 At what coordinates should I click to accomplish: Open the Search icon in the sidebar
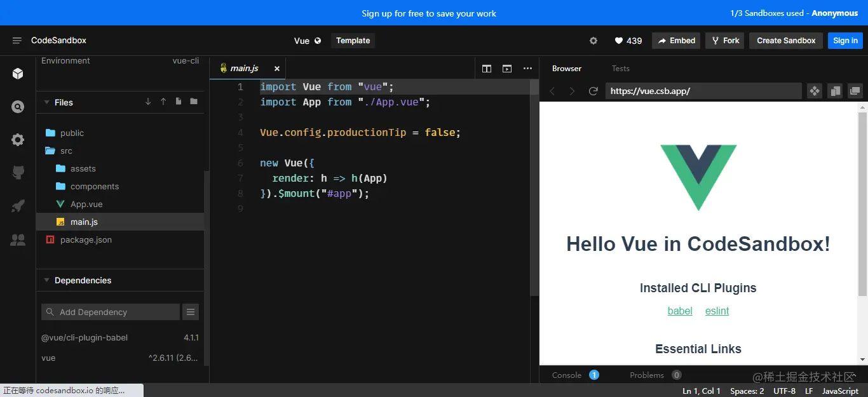[18, 107]
